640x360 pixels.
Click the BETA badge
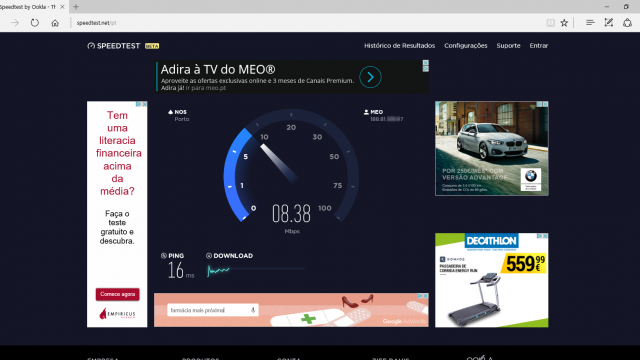(x=152, y=46)
